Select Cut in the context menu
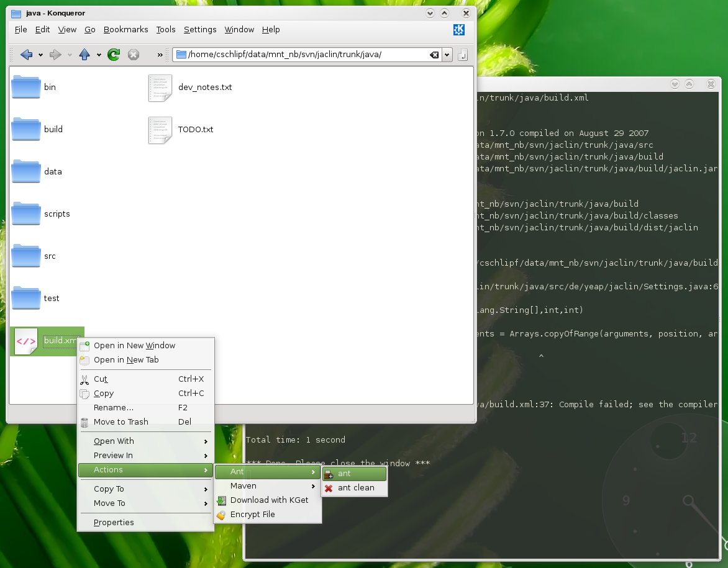The height and width of the screenshot is (568, 728). [145, 379]
